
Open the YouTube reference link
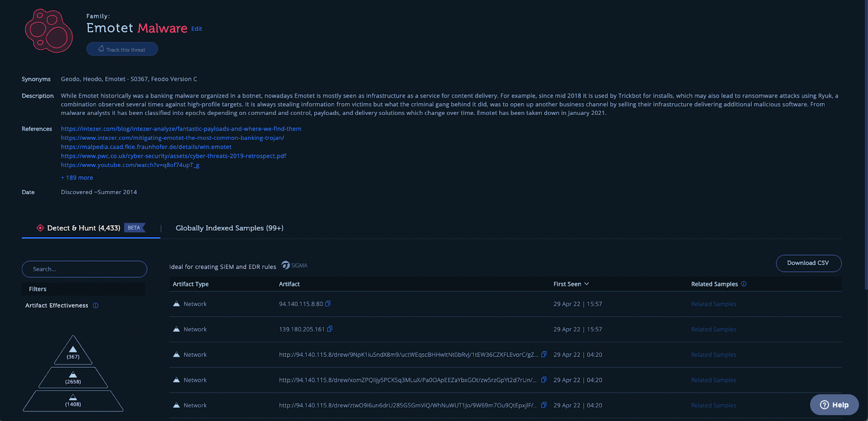(x=130, y=165)
